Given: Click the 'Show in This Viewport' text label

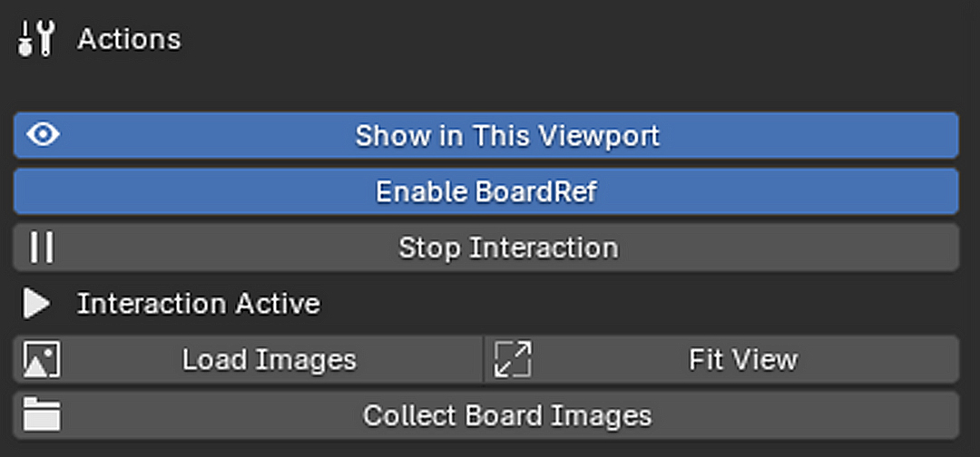Looking at the screenshot, I should pyautogui.click(x=507, y=135).
